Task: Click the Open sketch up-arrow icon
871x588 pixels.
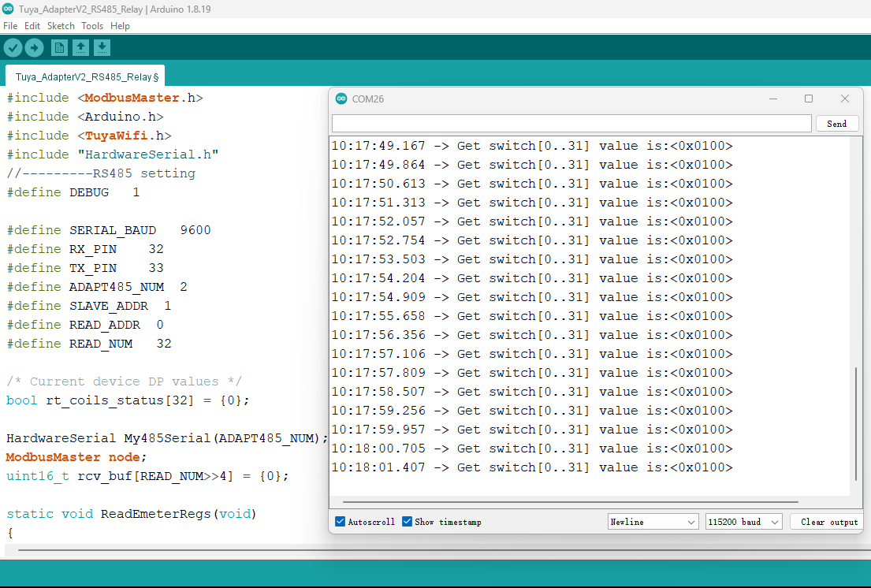Action: pos(80,48)
